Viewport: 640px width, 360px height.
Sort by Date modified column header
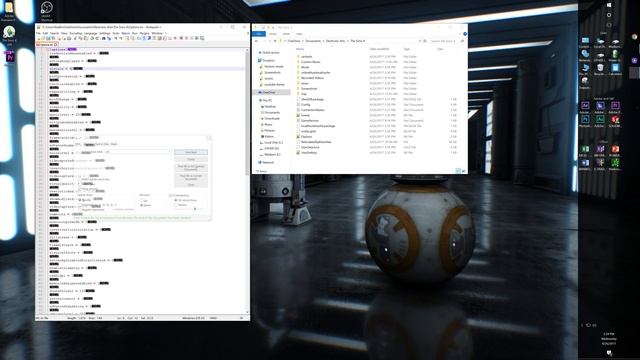[380, 49]
